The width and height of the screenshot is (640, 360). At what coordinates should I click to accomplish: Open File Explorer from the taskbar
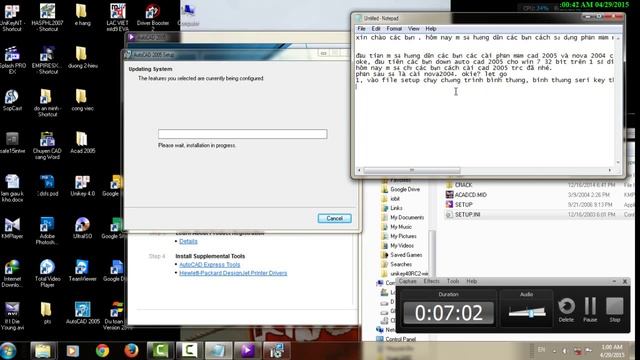coord(43,351)
